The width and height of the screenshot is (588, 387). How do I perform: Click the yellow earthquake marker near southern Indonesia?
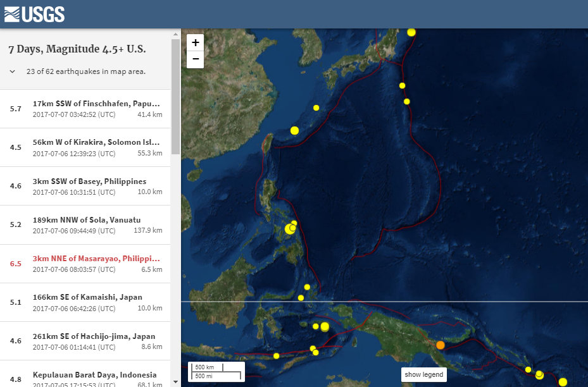point(275,356)
